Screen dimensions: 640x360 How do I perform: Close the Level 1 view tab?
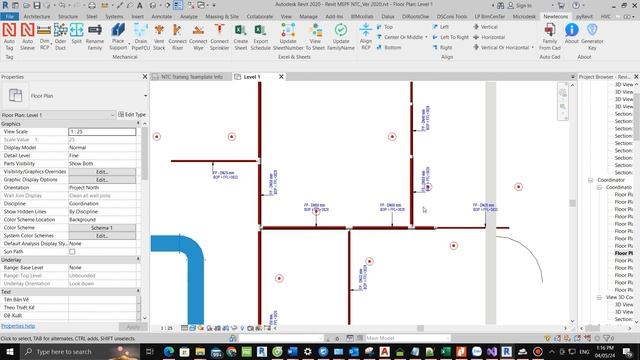[281, 77]
